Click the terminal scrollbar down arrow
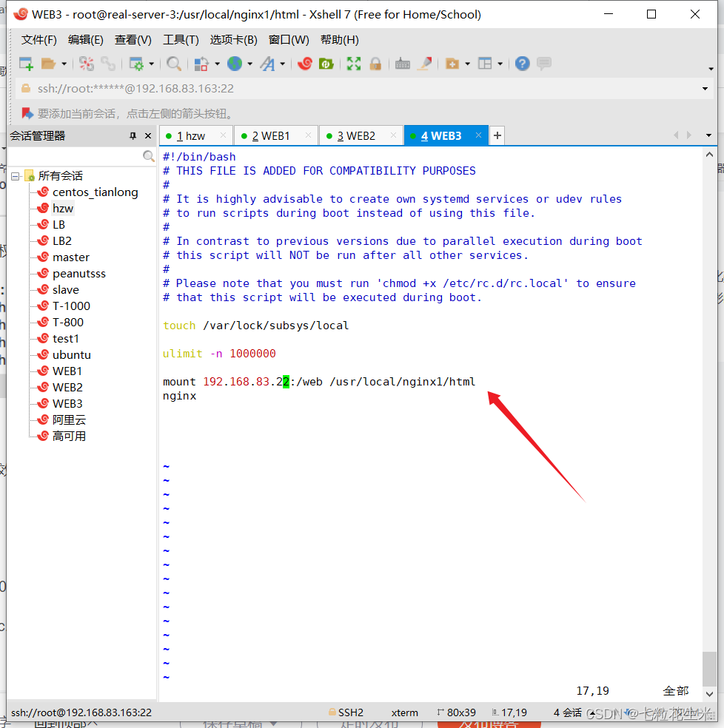The image size is (724, 728). (709, 694)
